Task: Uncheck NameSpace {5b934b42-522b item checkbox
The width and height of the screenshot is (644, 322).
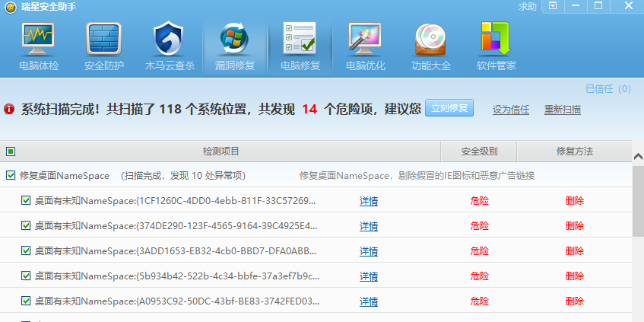Action: point(26,276)
